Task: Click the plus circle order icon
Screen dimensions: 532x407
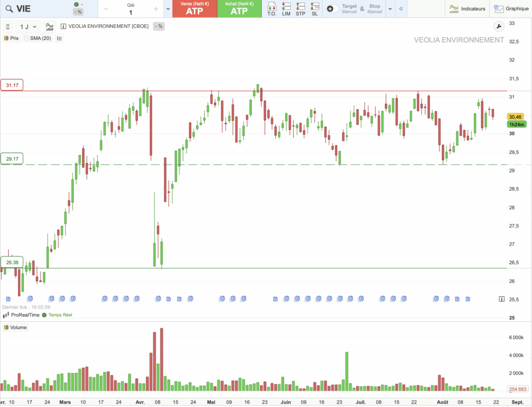Action: click(x=331, y=9)
